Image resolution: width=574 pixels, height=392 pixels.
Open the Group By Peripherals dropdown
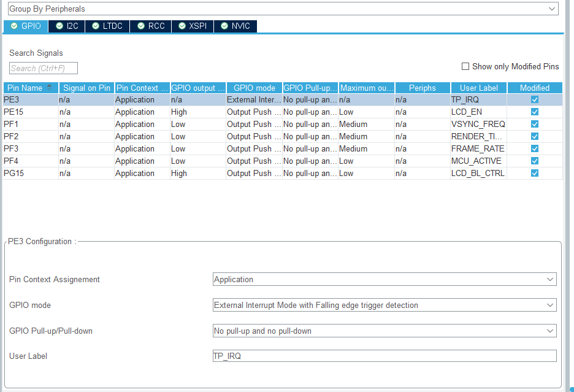point(283,9)
